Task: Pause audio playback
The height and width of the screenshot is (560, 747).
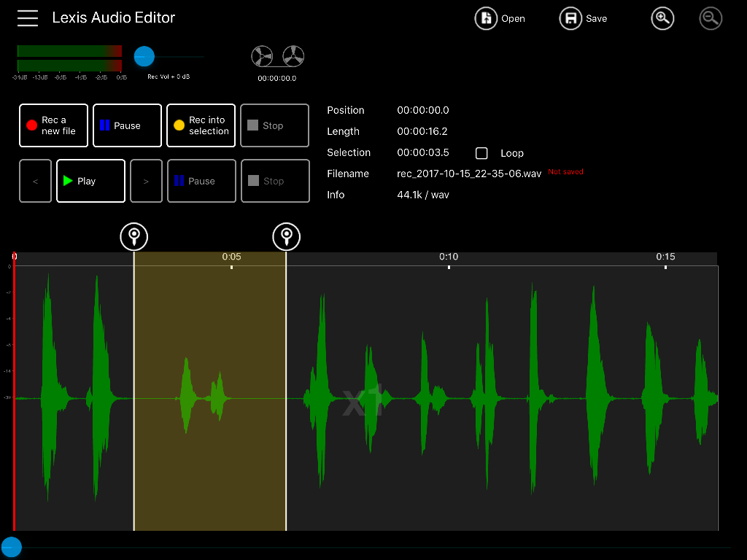Action: pos(201,181)
